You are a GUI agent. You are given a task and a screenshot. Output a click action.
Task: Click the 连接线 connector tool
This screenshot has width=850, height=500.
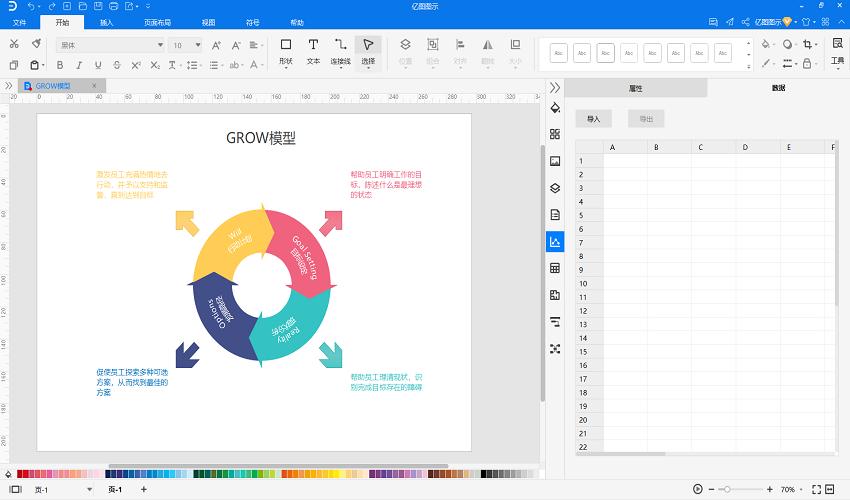341,50
